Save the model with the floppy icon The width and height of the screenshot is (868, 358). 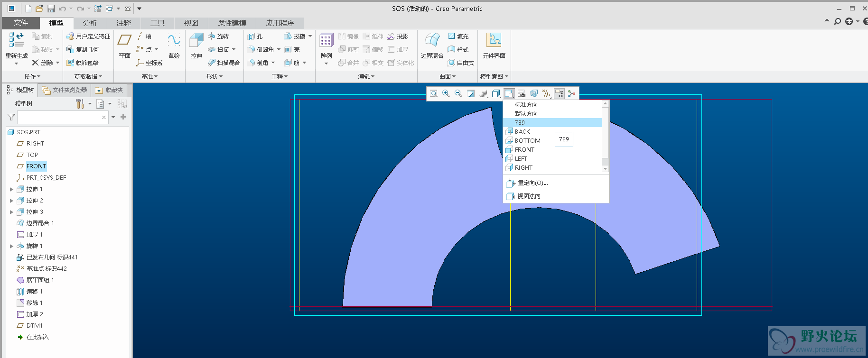(x=51, y=9)
